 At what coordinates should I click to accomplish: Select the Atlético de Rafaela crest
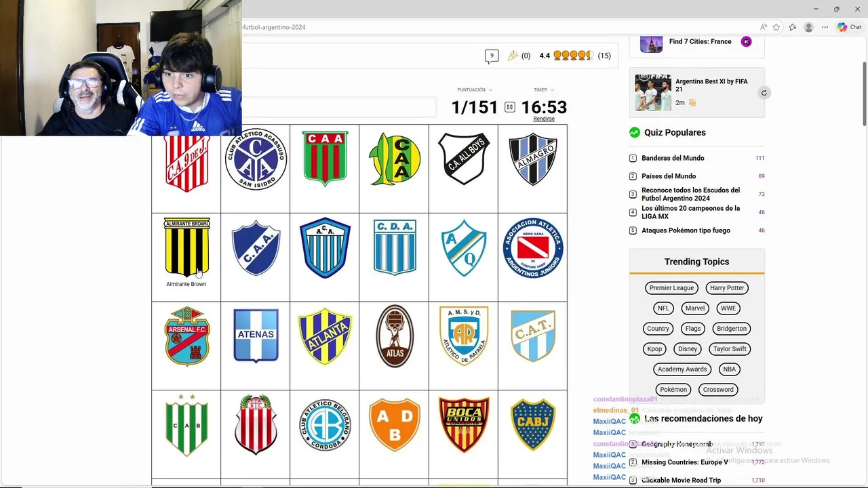[x=464, y=335]
